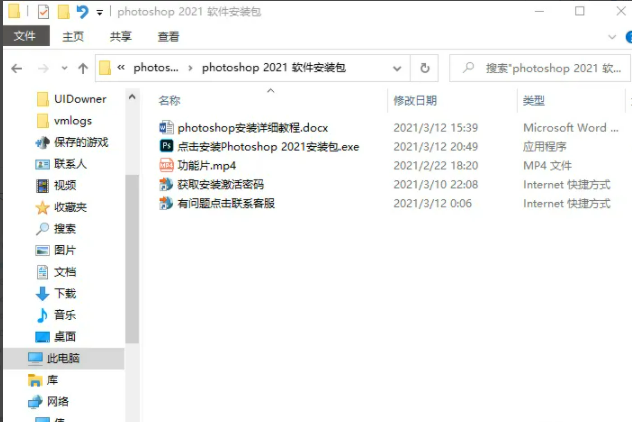Open 库 in the sidebar
Viewport: 632px width, 422px height.
pyautogui.click(x=52, y=380)
